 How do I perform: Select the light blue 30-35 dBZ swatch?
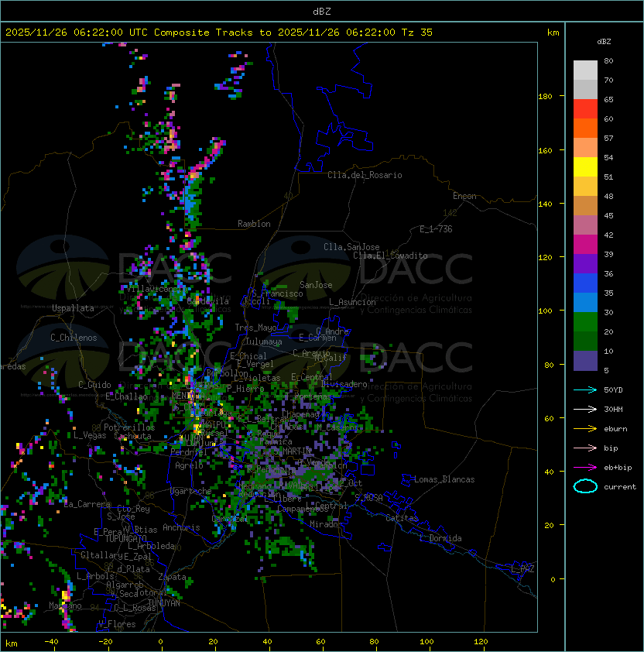point(585,302)
